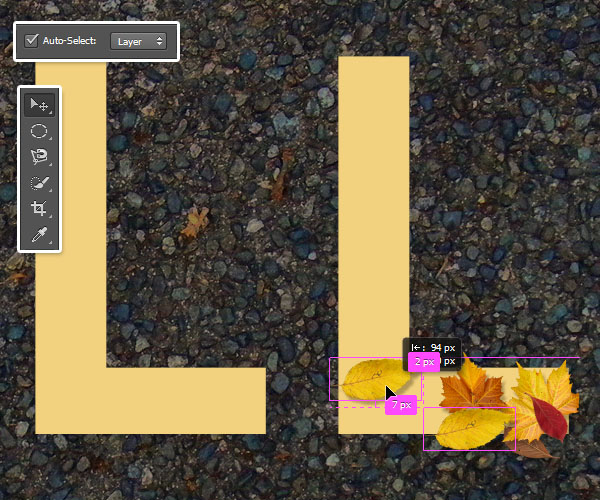Click the red leaf on the canvas
The width and height of the screenshot is (600, 500).
point(549,418)
